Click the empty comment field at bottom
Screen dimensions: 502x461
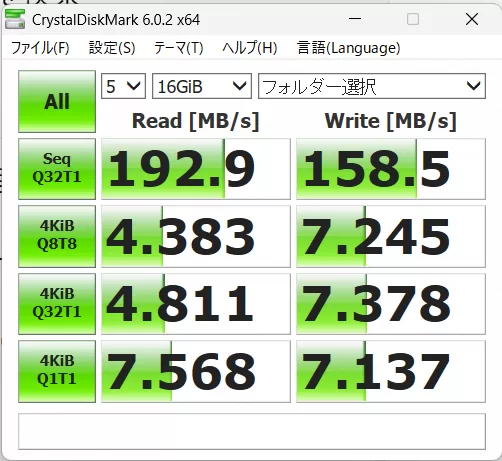click(x=252, y=431)
